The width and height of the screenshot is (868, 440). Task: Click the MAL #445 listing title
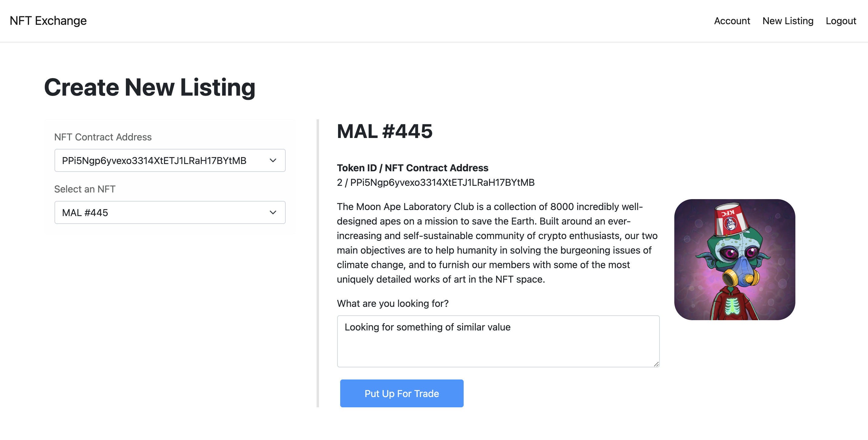[384, 131]
